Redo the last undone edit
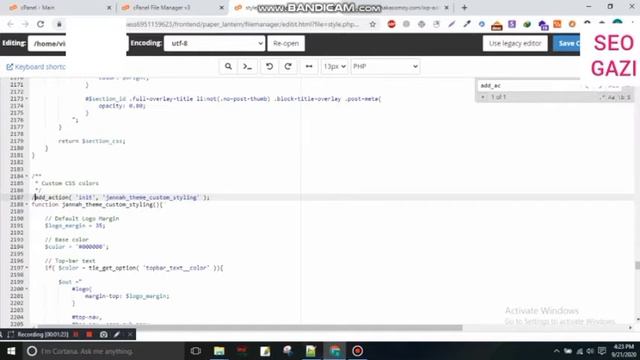 click(x=288, y=67)
